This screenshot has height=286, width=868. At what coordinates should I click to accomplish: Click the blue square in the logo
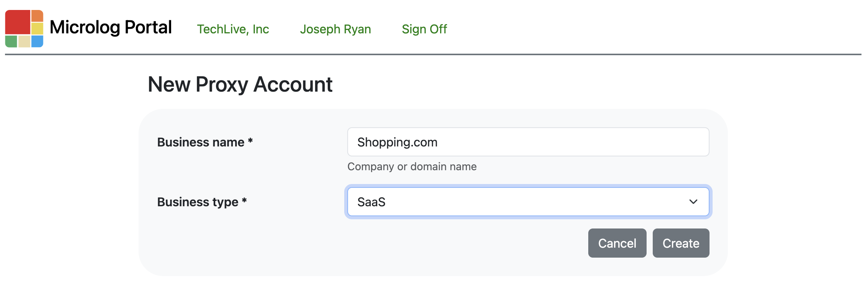37,41
